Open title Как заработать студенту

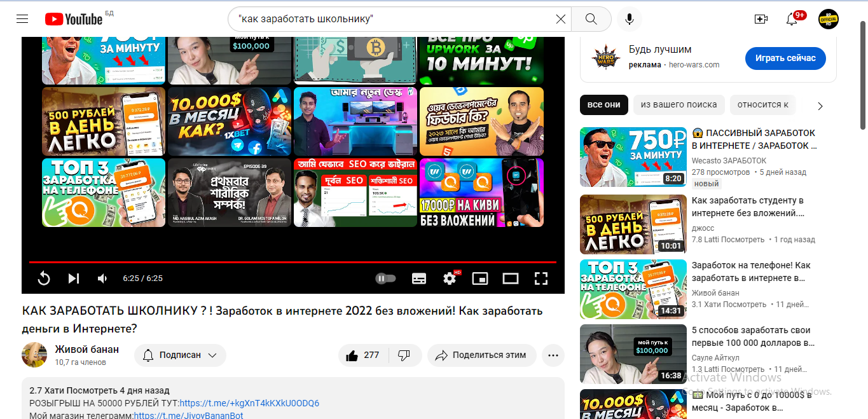[748, 207]
